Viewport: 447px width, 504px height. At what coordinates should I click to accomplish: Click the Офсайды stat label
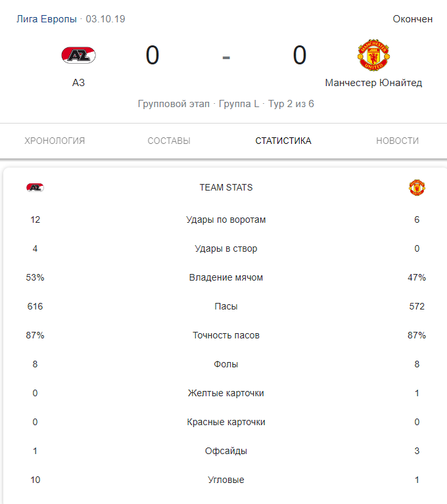coord(226,451)
